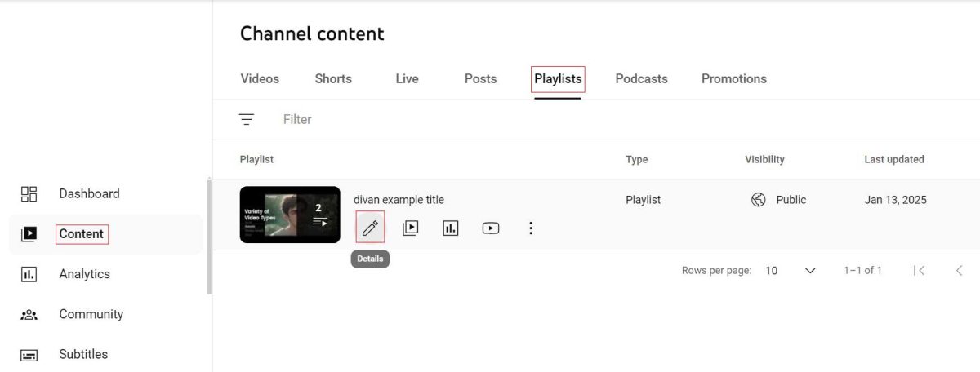Click the '1–1 of 1' pagination text
Screen dimensions: 980x372
862,271
